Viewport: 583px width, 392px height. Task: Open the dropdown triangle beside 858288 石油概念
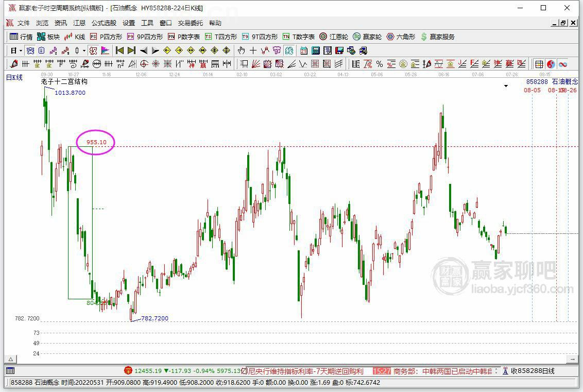[506, 86]
